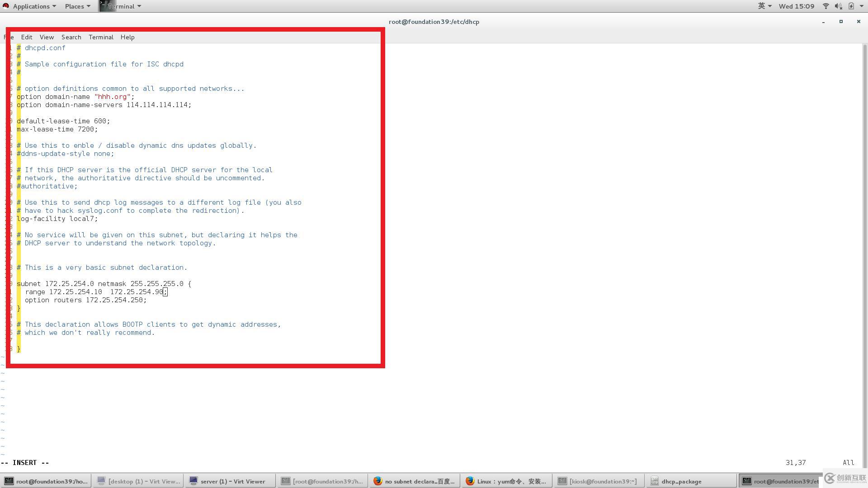This screenshot has width=868, height=488.
Task: Click the Wi-Fi network status icon
Action: pyautogui.click(x=826, y=6)
